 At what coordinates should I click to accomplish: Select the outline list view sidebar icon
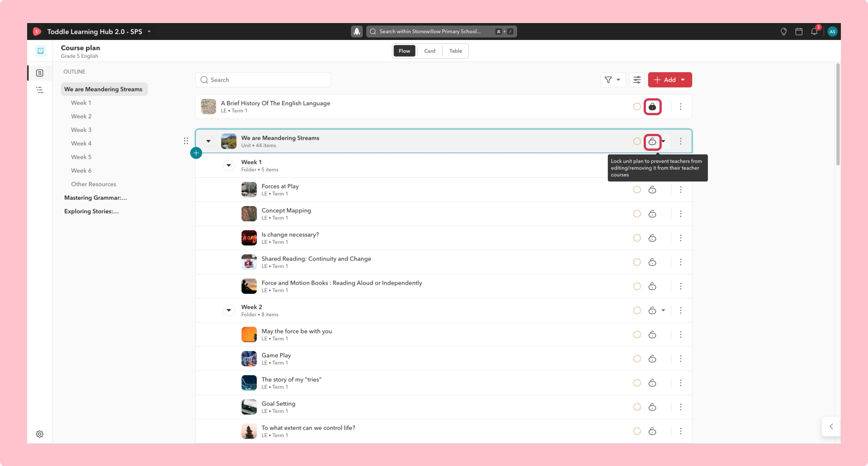coord(40,73)
